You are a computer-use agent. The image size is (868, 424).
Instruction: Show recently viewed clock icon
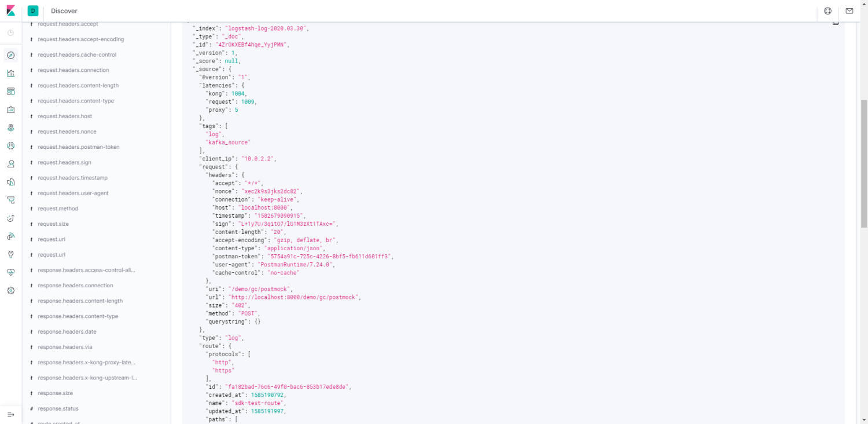click(10, 33)
